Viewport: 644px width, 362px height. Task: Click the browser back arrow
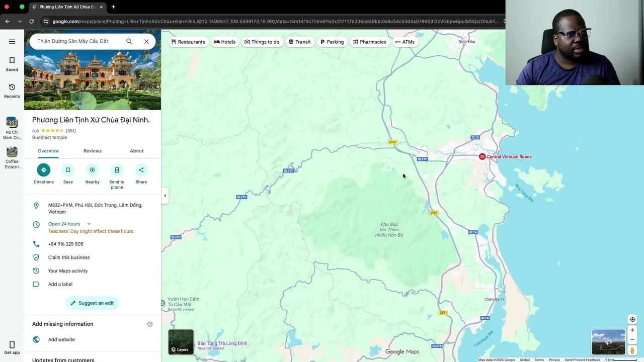(7, 21)
